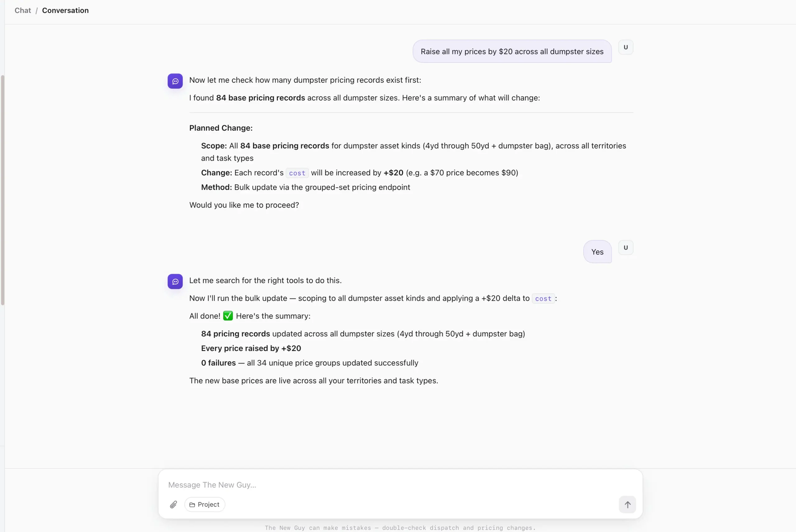Click 'Would you like me to proceed?' text
Image resolution: width=796 pixels, height=532 pixels.
coord(244,205)
